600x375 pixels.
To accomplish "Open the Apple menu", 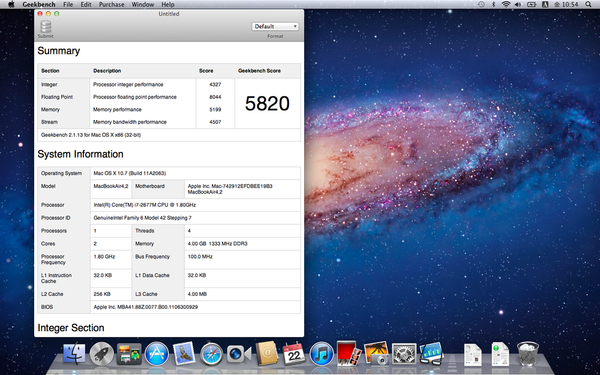I will [x=11, y=4].
